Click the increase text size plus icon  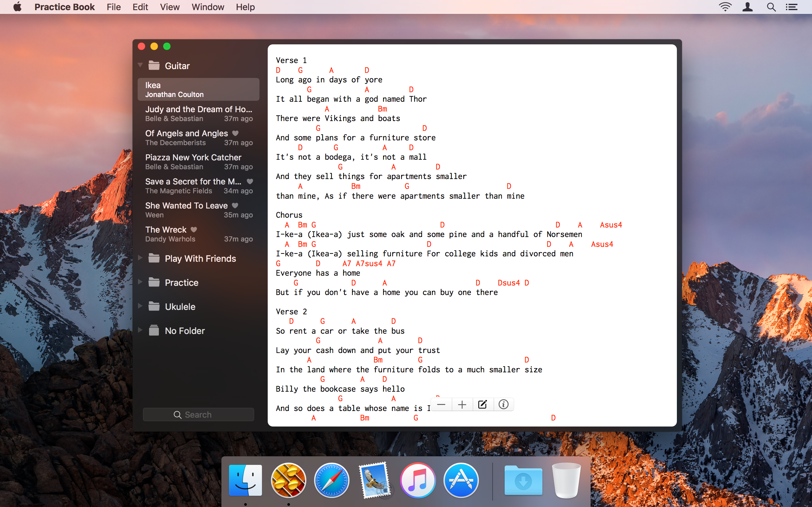point(462,404)
